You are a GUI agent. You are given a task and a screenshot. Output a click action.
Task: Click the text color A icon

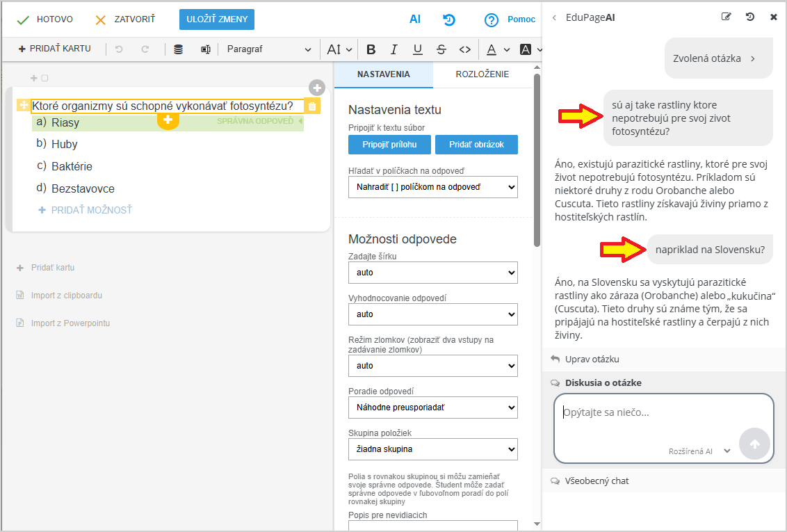(x=492, y=49)
